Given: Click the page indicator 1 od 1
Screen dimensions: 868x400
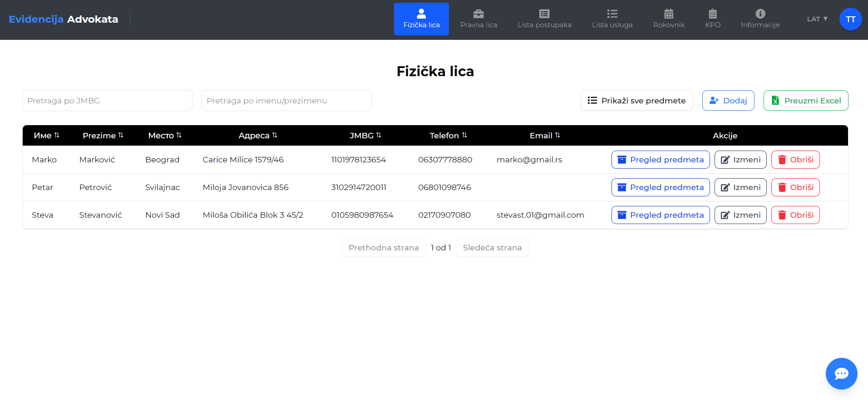Looking at the screenshot, I should tap(441, 248).
